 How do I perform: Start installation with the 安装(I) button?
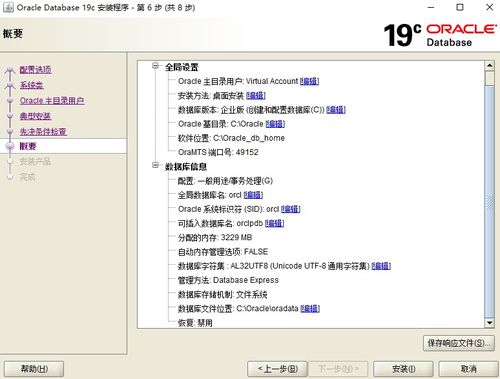[x=403, y=369]
